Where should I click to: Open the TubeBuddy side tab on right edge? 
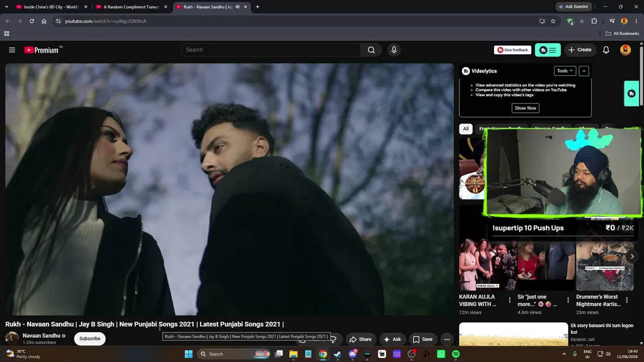[x=631, y=94]
